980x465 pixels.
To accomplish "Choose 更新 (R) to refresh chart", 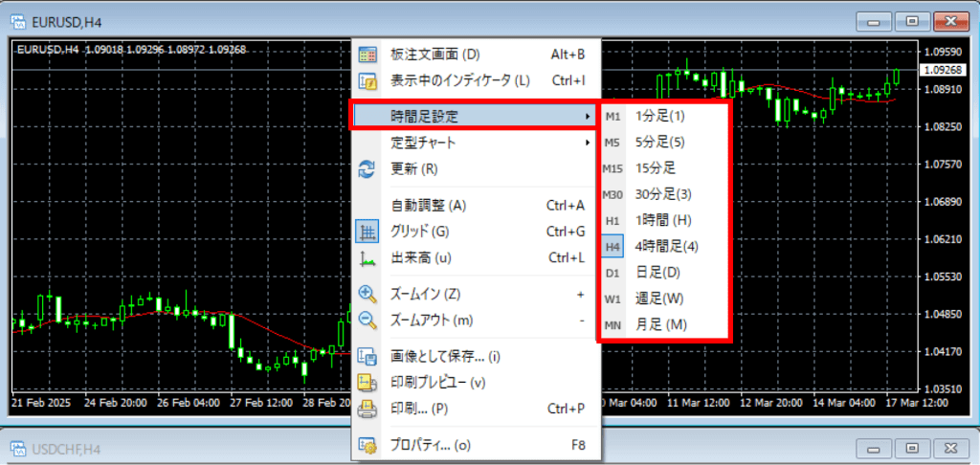I will tap(476, 169).
